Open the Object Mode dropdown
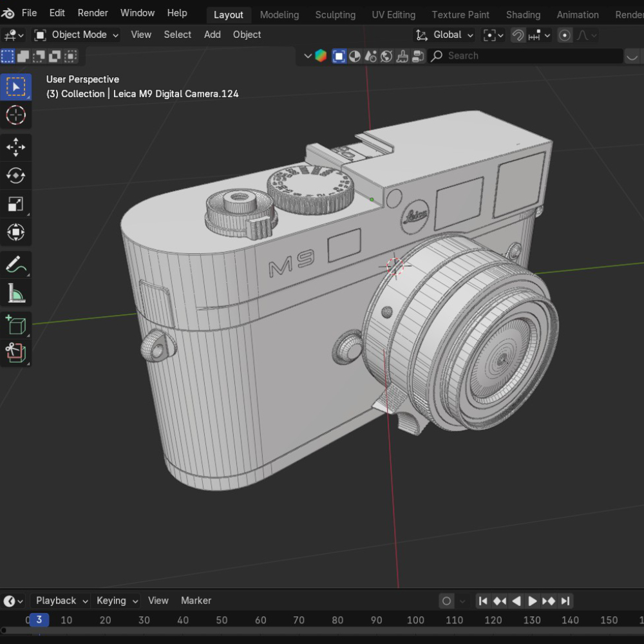 pos(77,35)
